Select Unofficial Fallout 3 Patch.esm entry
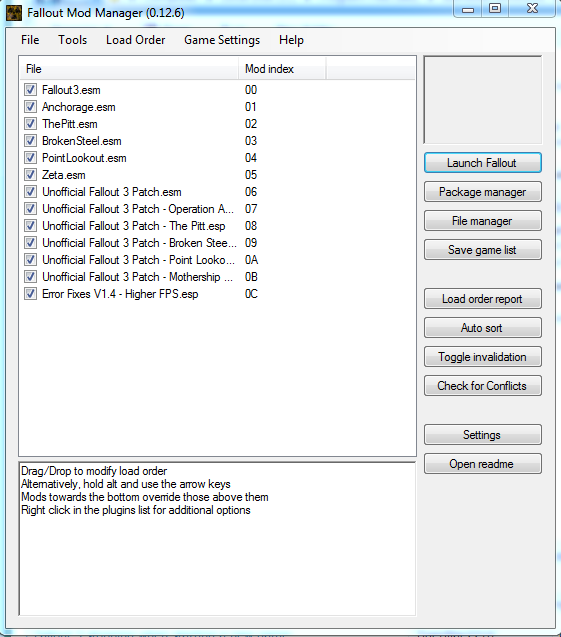561x637 pixels. [x=112, y=192]
